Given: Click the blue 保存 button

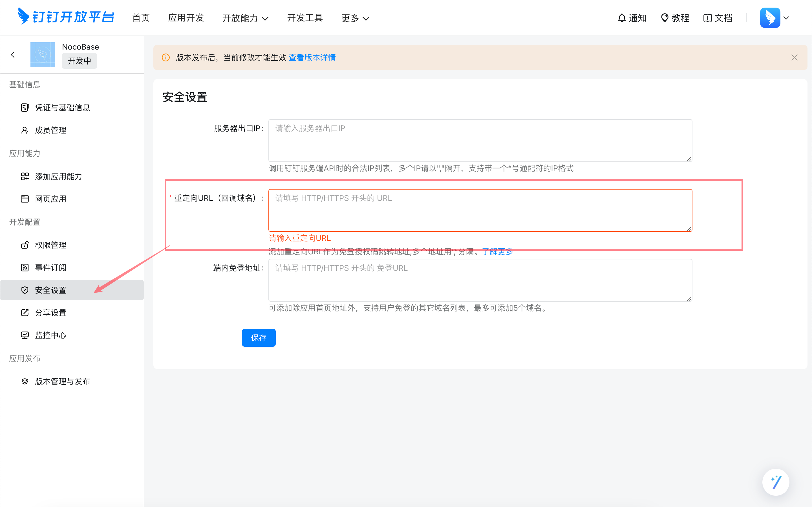Looking at the screenshot, I should (258, 338).
